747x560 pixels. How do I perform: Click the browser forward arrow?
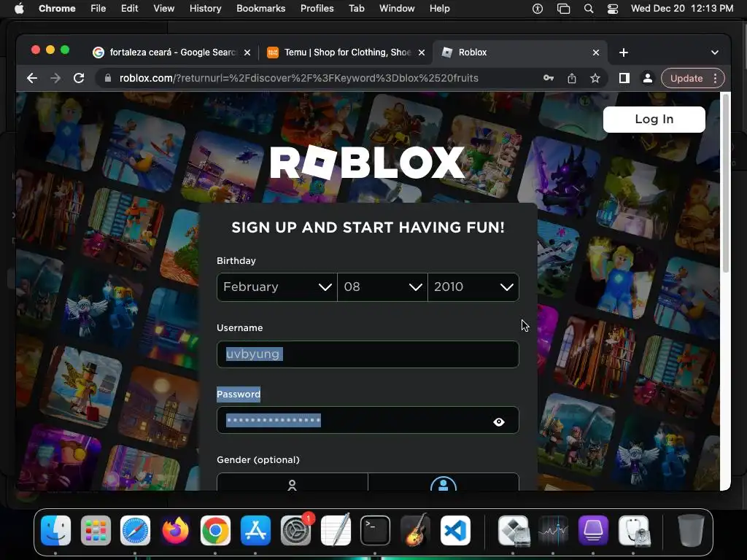[x=55, y=78]
